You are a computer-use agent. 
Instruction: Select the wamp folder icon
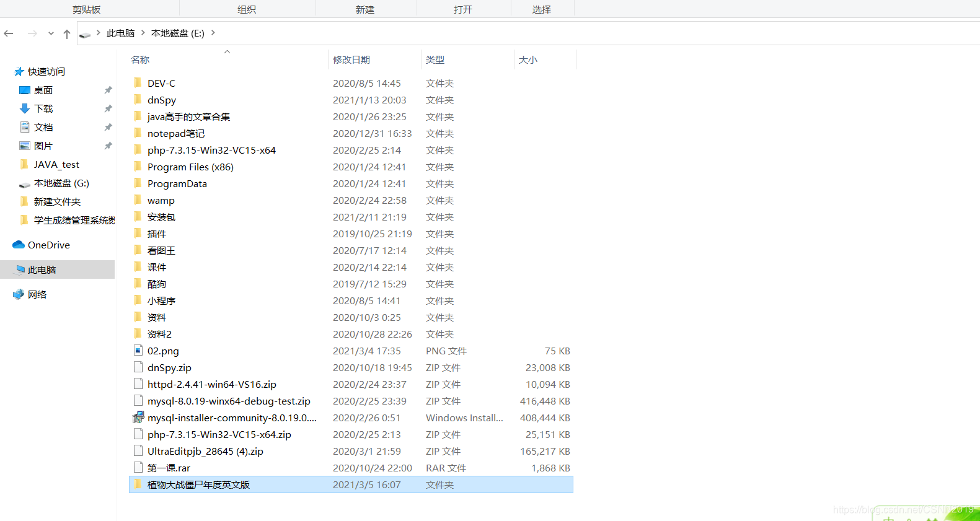(138, 199)
